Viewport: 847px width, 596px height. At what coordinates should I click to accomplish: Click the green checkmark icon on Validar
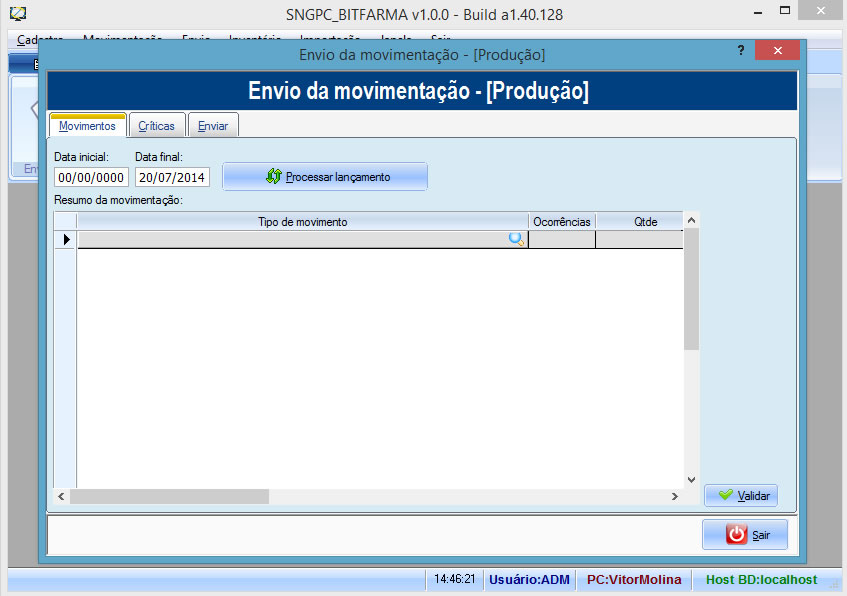coord(726,494)
